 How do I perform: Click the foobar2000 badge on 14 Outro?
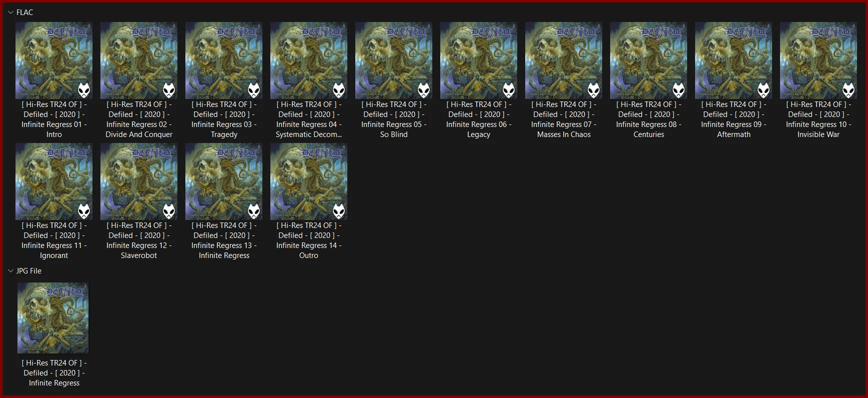339,211
